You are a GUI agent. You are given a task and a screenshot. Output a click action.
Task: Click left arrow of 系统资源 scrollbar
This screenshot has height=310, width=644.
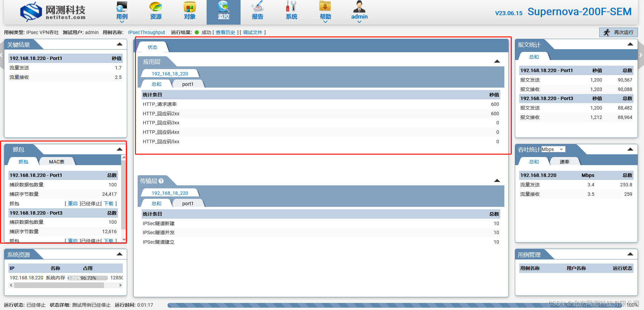click(x=11, y=285)
